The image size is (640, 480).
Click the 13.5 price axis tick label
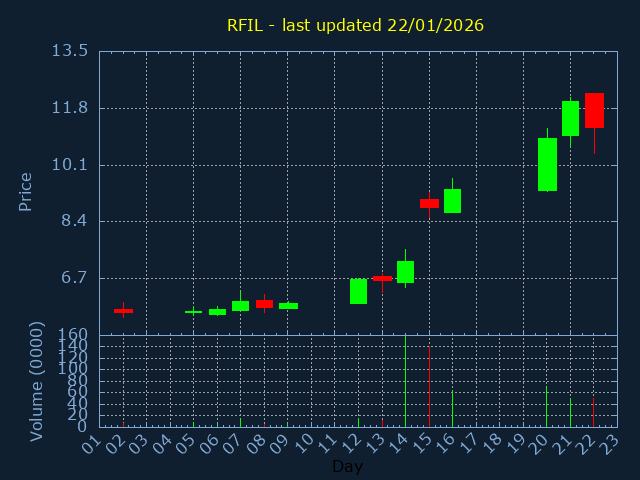point(68,51)
